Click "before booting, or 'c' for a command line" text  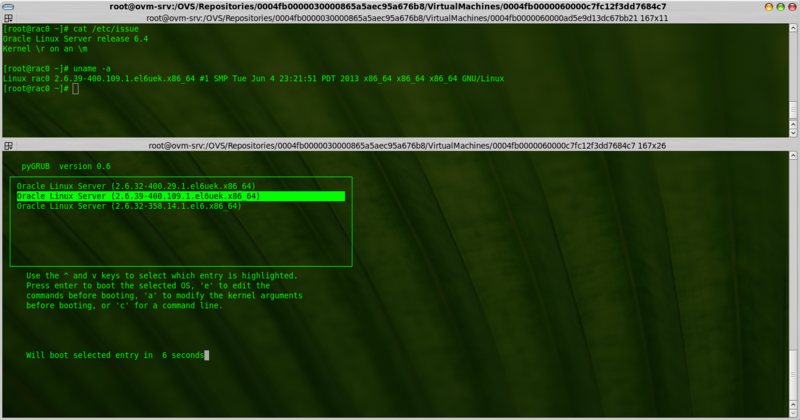point(124,306)
